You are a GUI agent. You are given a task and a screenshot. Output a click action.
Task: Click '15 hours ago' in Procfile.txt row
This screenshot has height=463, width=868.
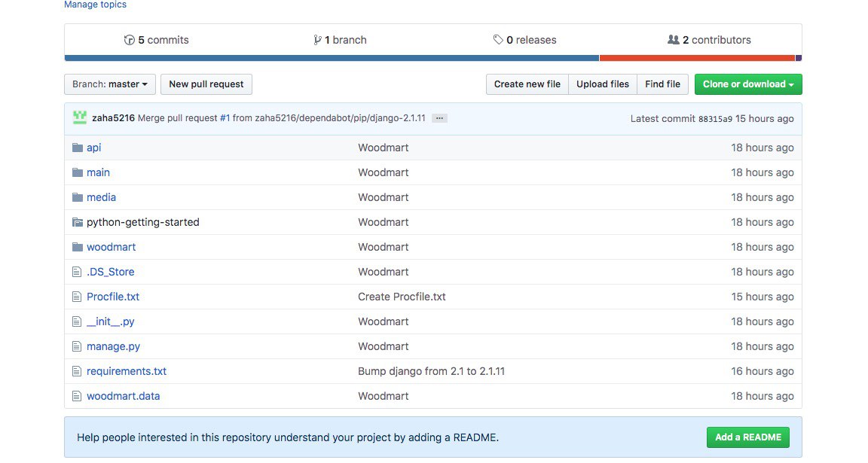tap(763, 297)
